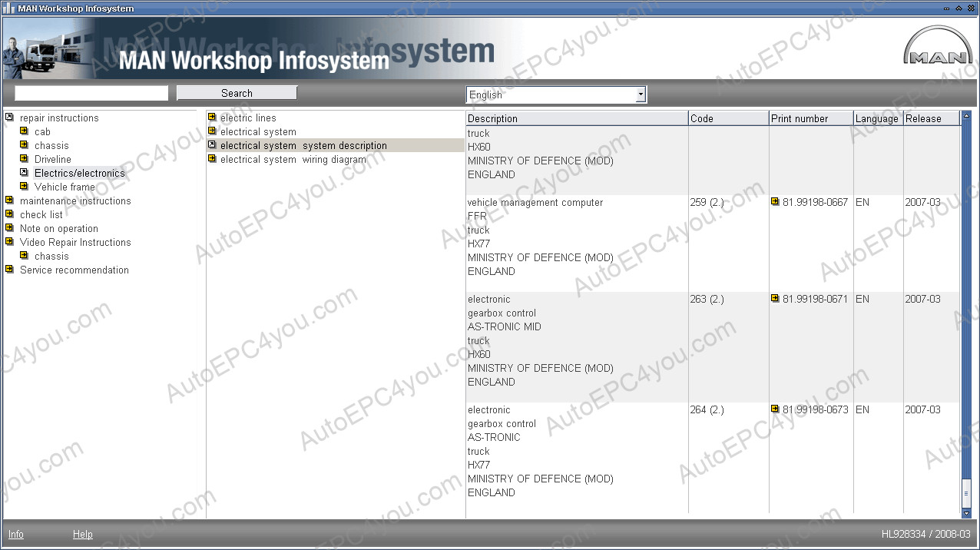Viewport: 980px width, 550px height.
Task: Expand the Video Repair Instructions node
Action: (9, 242)
